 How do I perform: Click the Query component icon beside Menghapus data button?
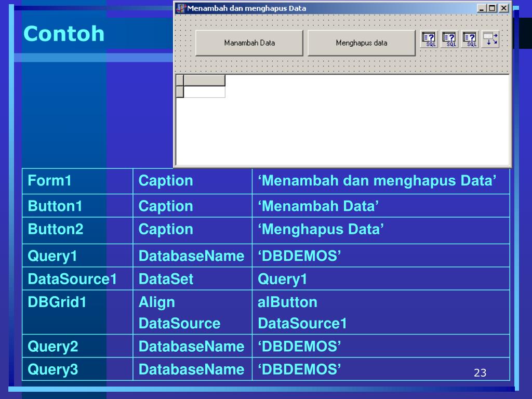click(x=429, y=39)
